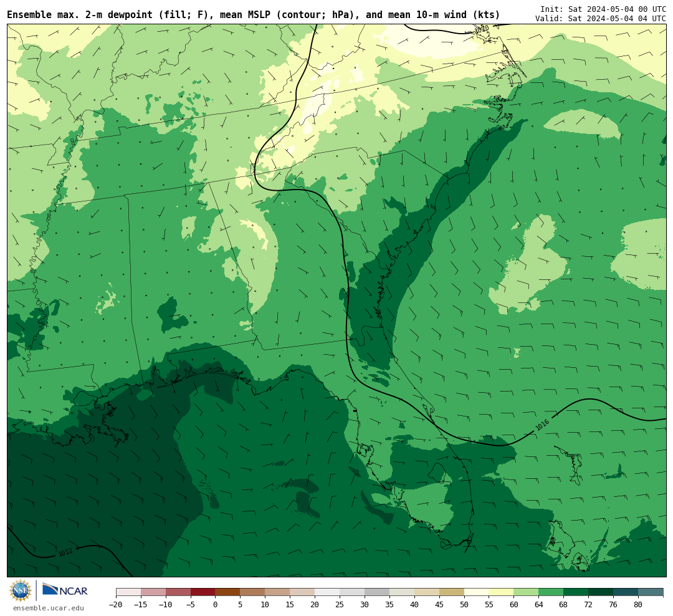
Task: Click the -10 tick label on the colorbar
Action: (x=166, y=604)
